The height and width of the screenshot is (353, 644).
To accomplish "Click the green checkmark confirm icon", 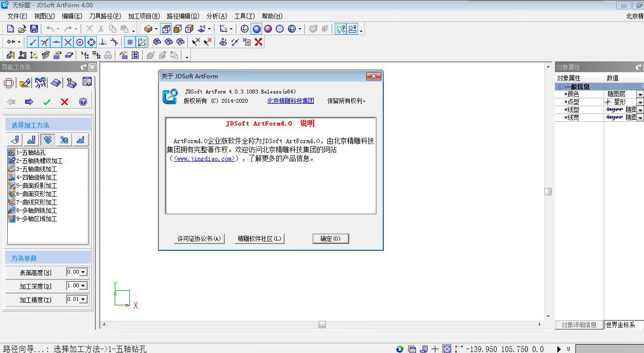I will (x=47, y=102).
